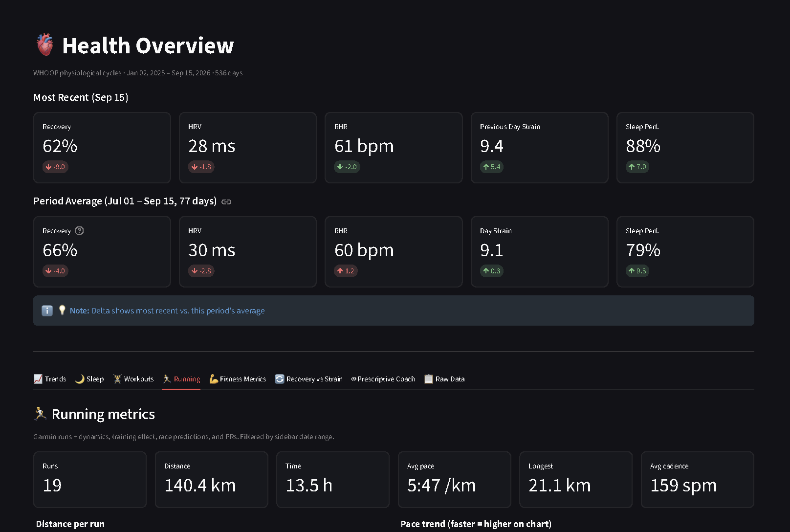This screenshot has height=532, width=790.
Task: Click the Longest run 21.1 km value
Action: click(560, 486)
